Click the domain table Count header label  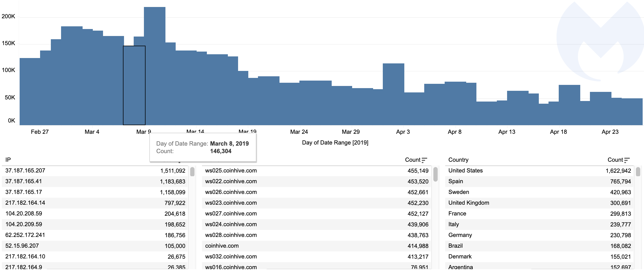coord(413,160)
